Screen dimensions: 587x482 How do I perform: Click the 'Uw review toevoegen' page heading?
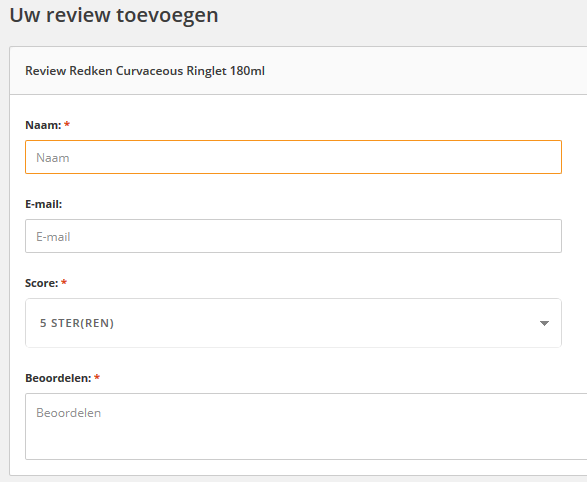pos(114,16)
